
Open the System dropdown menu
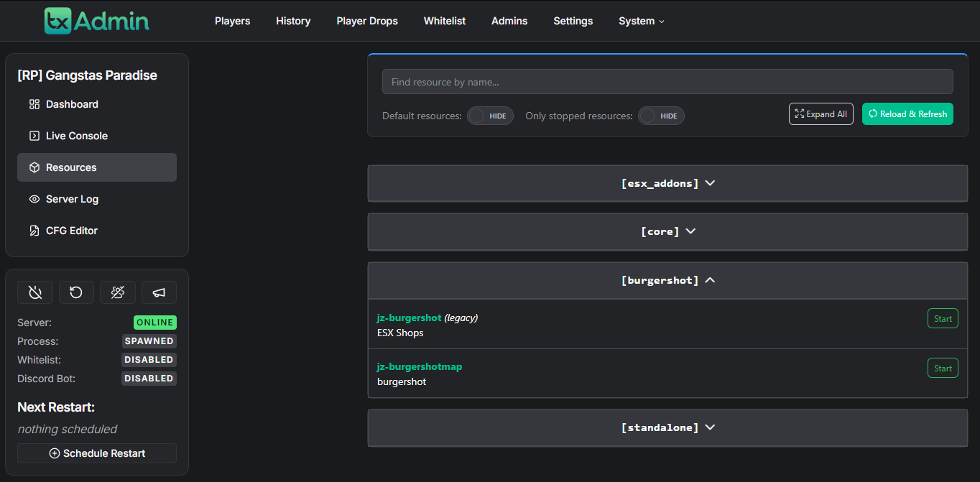coord(641,21)
